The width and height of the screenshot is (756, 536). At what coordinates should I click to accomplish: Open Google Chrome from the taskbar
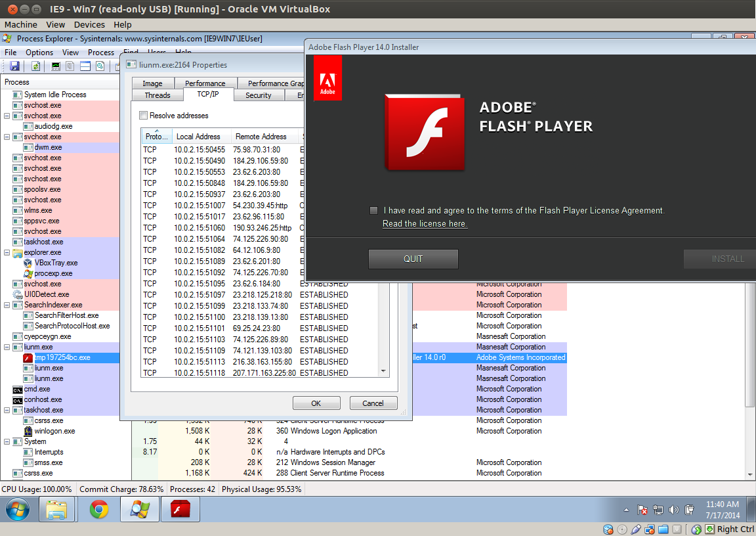[99, 510]
